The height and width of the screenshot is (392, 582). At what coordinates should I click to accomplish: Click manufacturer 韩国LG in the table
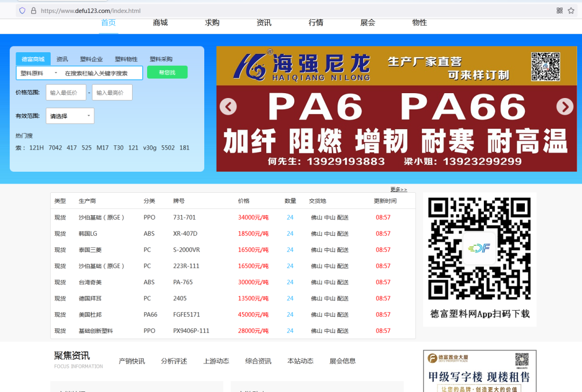tap(88, 234)
